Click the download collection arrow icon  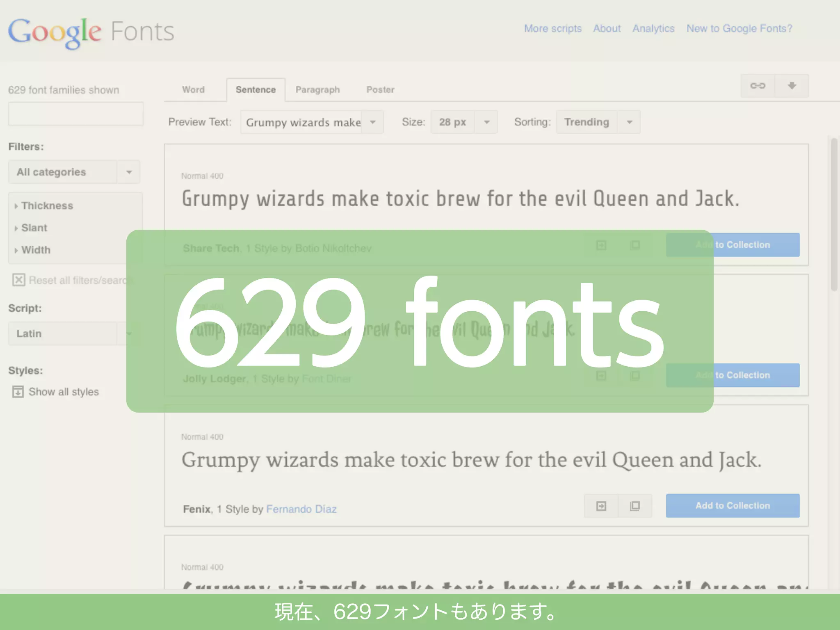[792, 86]
